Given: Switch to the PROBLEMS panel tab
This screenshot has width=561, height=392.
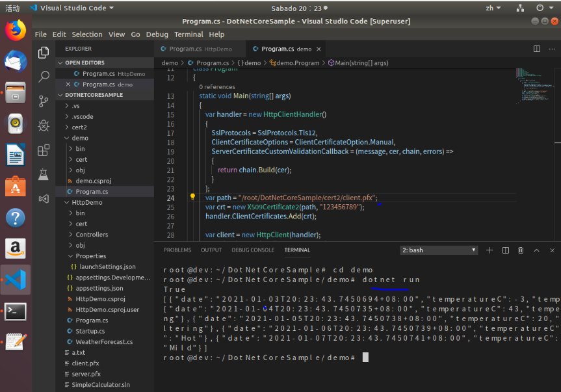Looking at the screenshot, I should pos(177,250).
